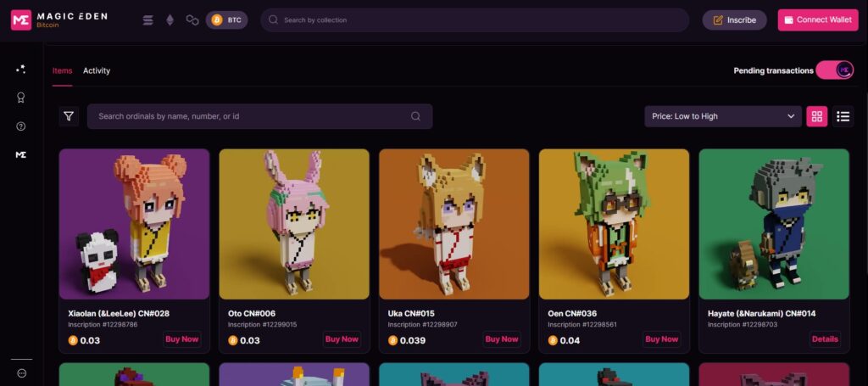Select the Polygon chain icon
Screen dimensions: 868x386
pos(192,20)
